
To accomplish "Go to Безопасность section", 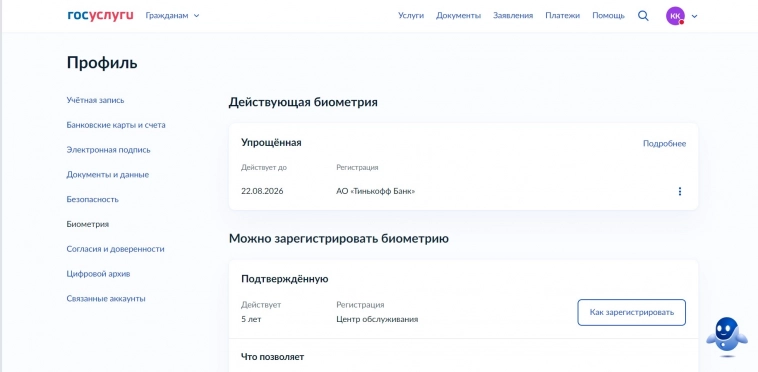I will pos(92,199).
